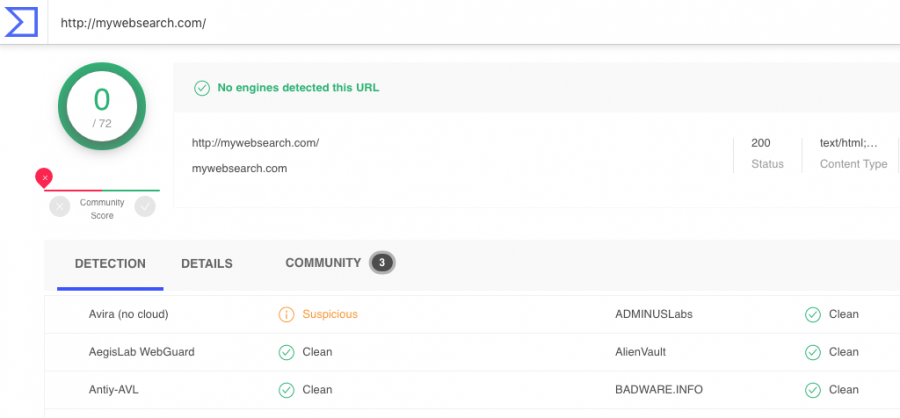The height and width of the screenshot is (418, 900).
Task: Open the DETECTION tab
Action: (x=110, y=264)
